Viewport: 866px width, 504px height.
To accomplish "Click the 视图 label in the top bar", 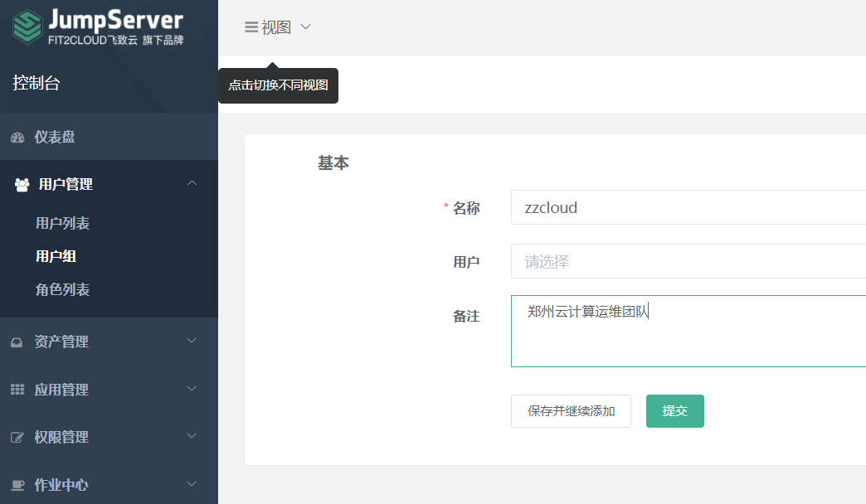I will (x=276, y=27).
